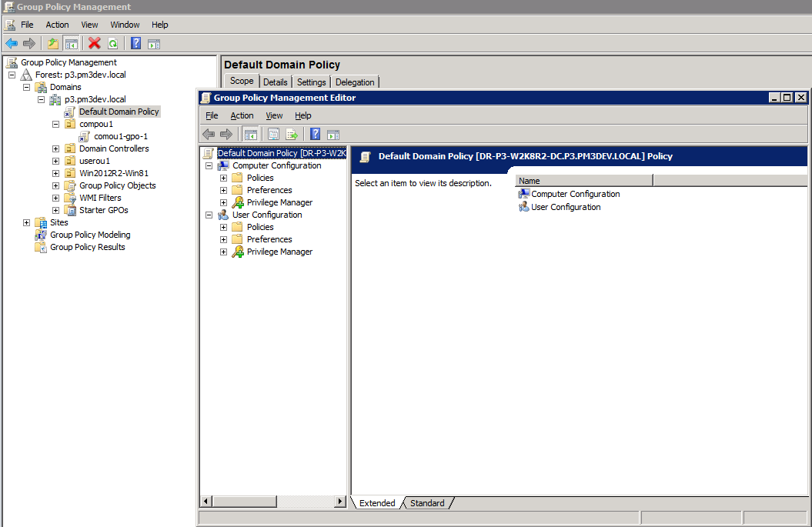
Task: Click the Group Policy Management Editor title icon
Action: [x=206, y=98]
